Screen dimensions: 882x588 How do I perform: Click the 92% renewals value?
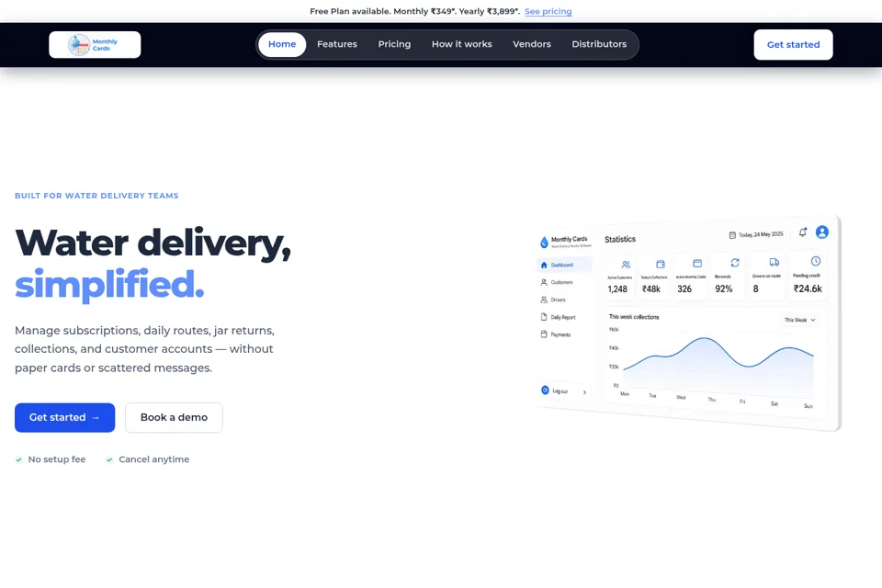[x=723, y=289]
